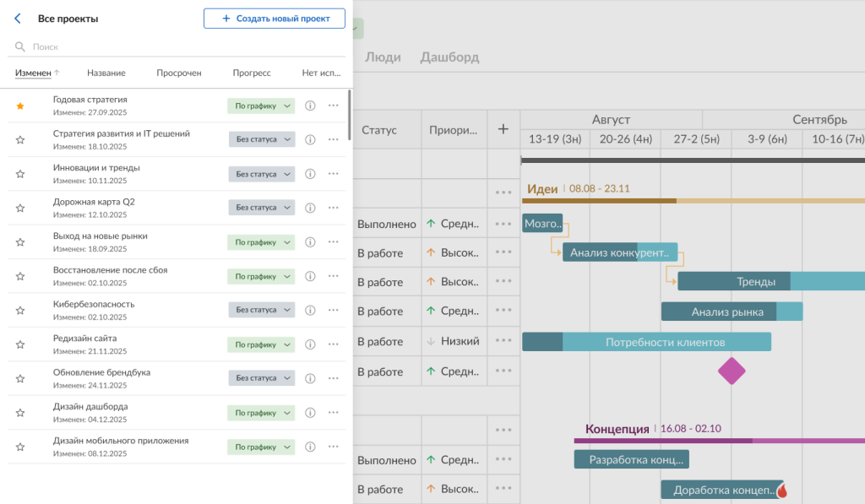Image resolution: width=865 pixels, height=504 pixels.
Task: Open status dropdown for Кибербезопасность
Action: (x=262, y=310)
